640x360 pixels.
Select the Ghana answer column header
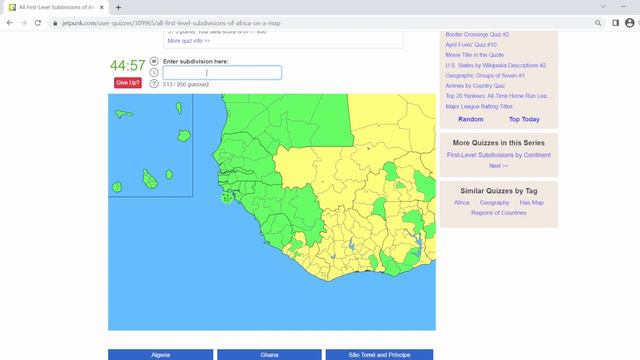pos(269,355)
